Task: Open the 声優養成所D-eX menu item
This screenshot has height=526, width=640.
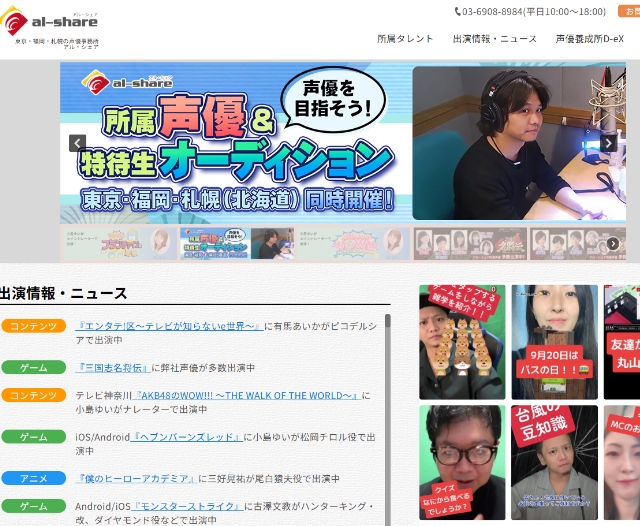Action: click(x=589, y=39)
